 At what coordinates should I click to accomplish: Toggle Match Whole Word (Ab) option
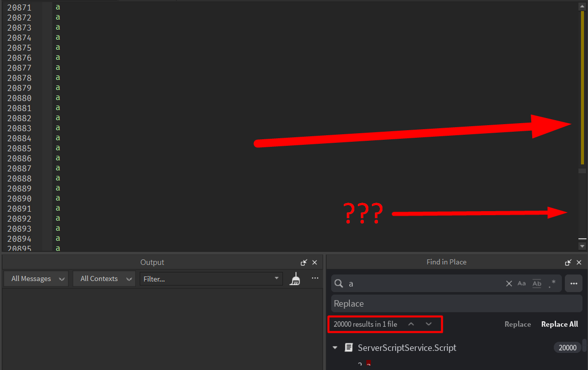537,284
